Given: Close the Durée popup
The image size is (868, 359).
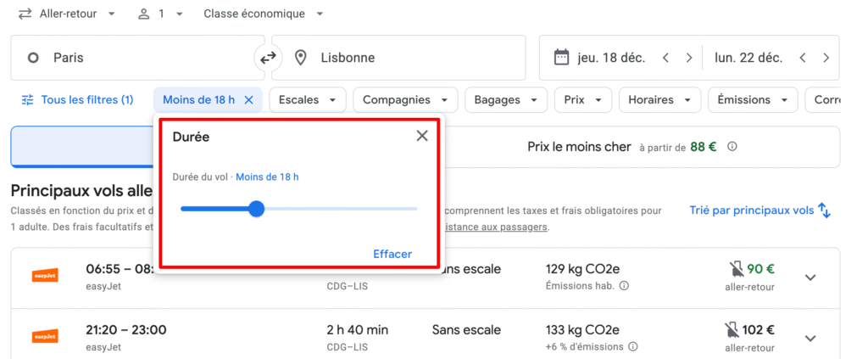Looking at the screenshot, I should [422, 137].
